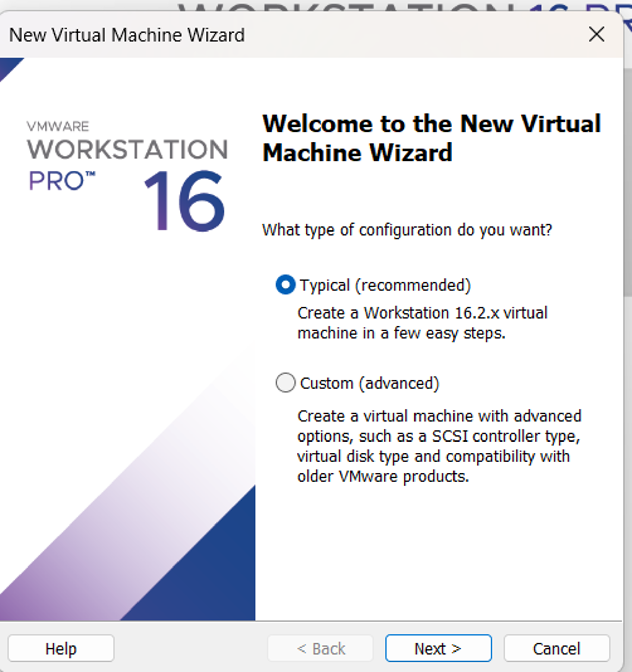This screenshot has width=632, height=672.
Task: Cancel the New Virtual Machine Wizard
Action: click(x=557, y=648)
